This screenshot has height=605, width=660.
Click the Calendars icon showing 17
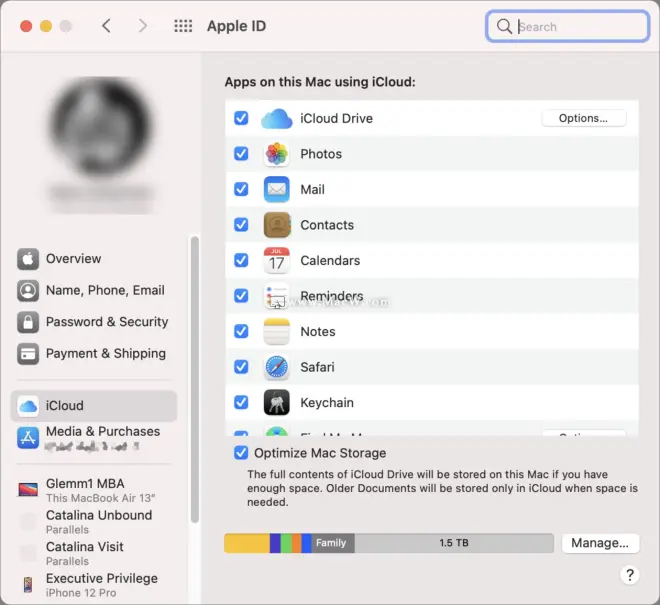[277, 260]
